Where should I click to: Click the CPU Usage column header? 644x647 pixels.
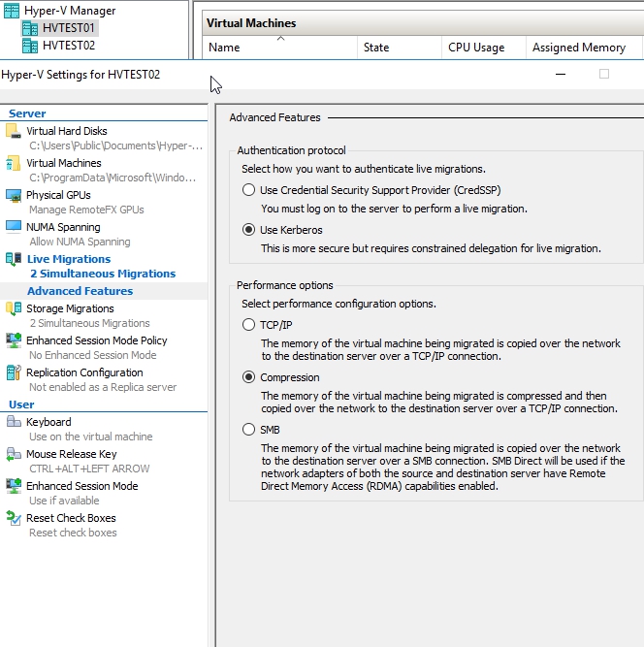(x=476, y=48)
